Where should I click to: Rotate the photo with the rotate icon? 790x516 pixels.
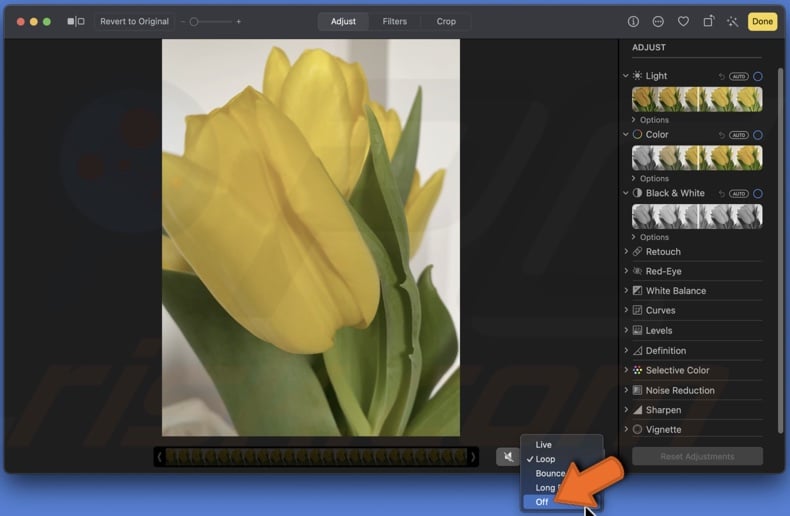[708, 21]
